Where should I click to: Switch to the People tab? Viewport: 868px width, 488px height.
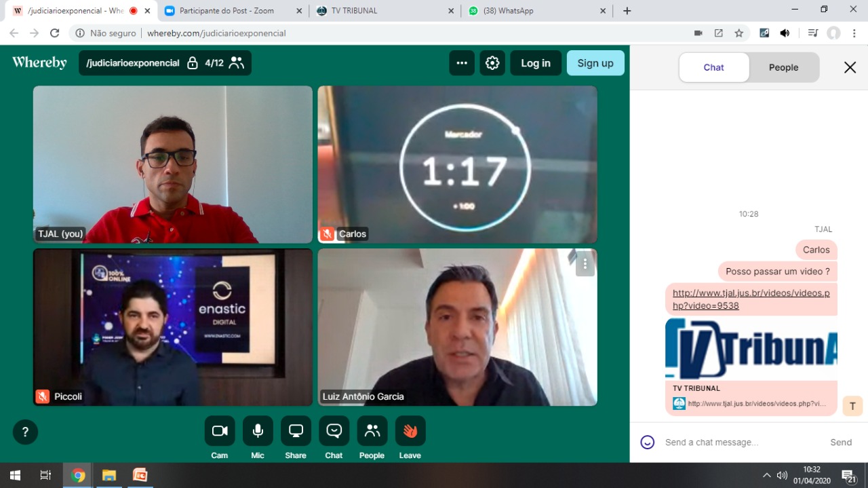(x=783, y=67)
